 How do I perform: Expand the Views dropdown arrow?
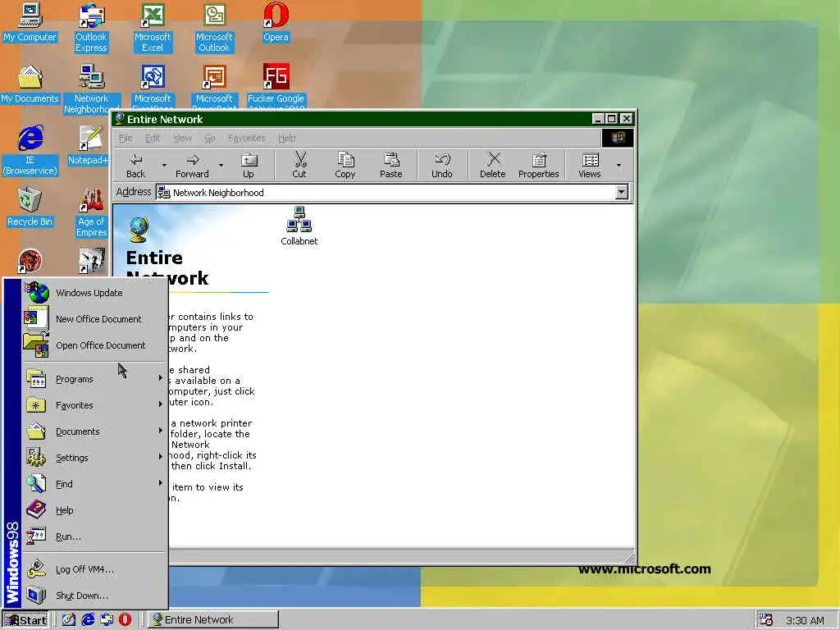pyautogui.click(x=619, y=166)
